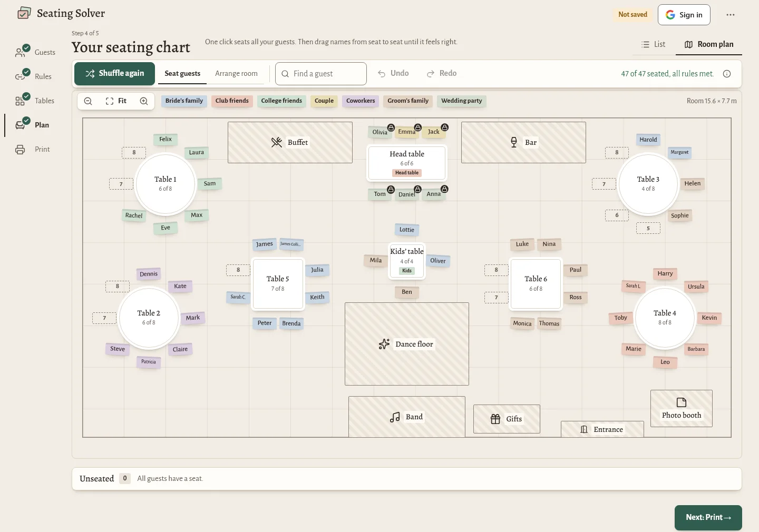Click the Next: Print button

(708, 517)
